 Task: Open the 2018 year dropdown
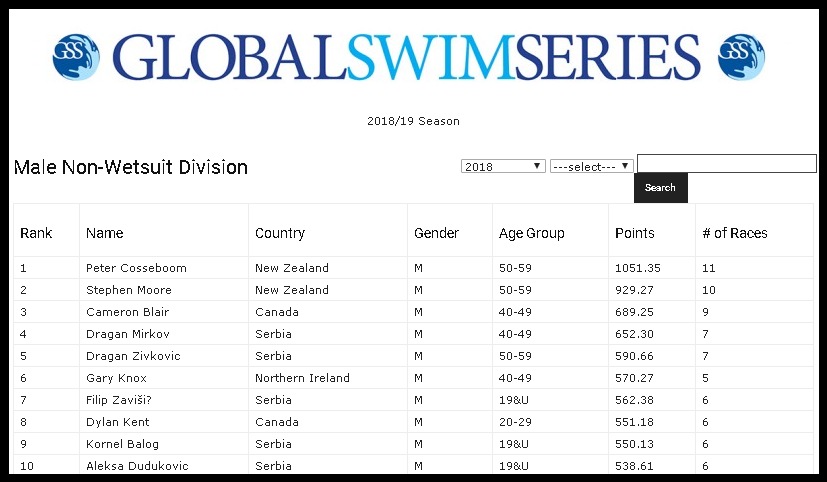point(503,166)
